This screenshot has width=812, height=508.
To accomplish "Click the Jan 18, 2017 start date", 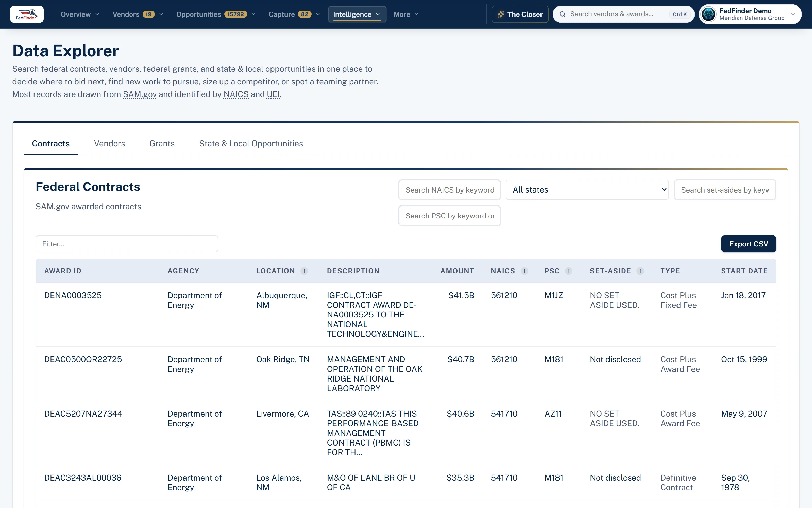I will [743, 295].
